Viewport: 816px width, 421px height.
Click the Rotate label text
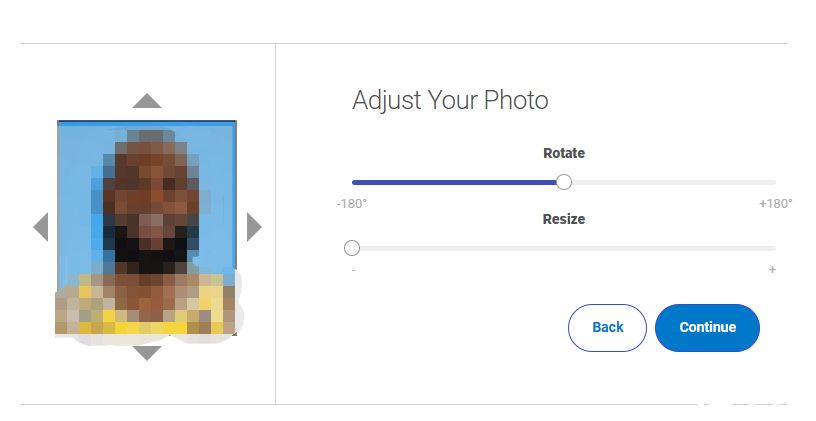[564, 153]
